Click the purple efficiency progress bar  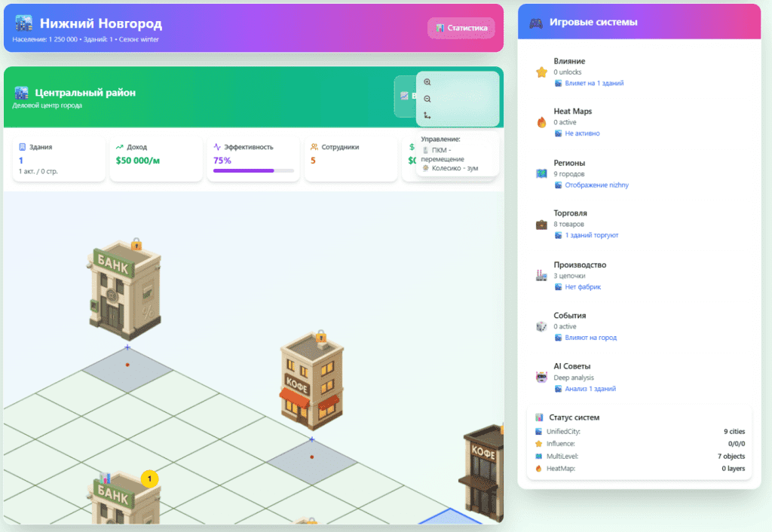(253, 170)
